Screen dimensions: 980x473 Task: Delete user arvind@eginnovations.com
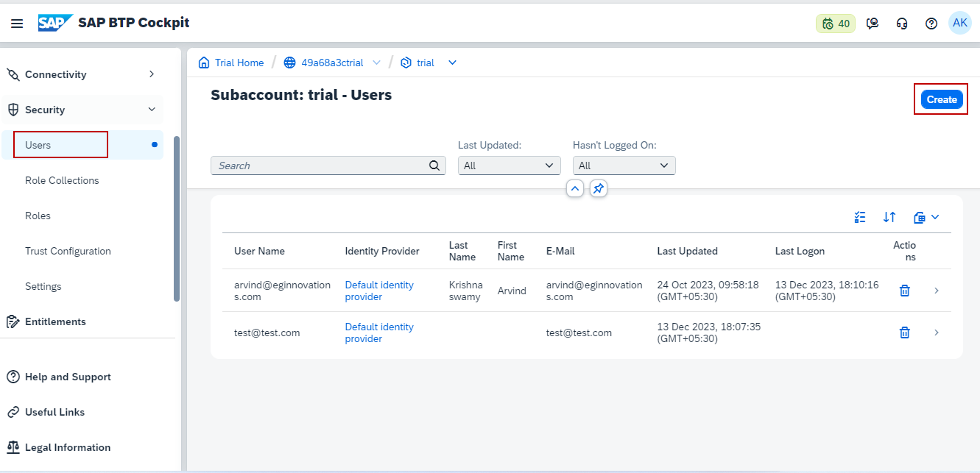tap(905, 291)
